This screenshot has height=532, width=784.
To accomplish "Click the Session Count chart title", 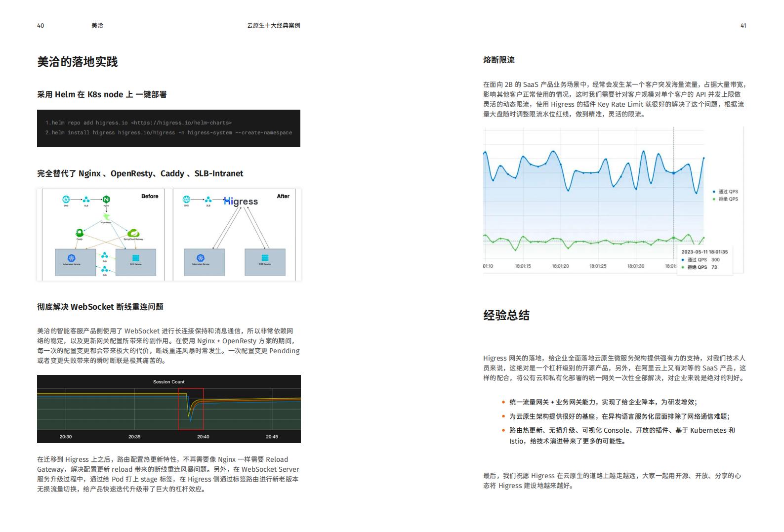I will click(x=169, y=382).
